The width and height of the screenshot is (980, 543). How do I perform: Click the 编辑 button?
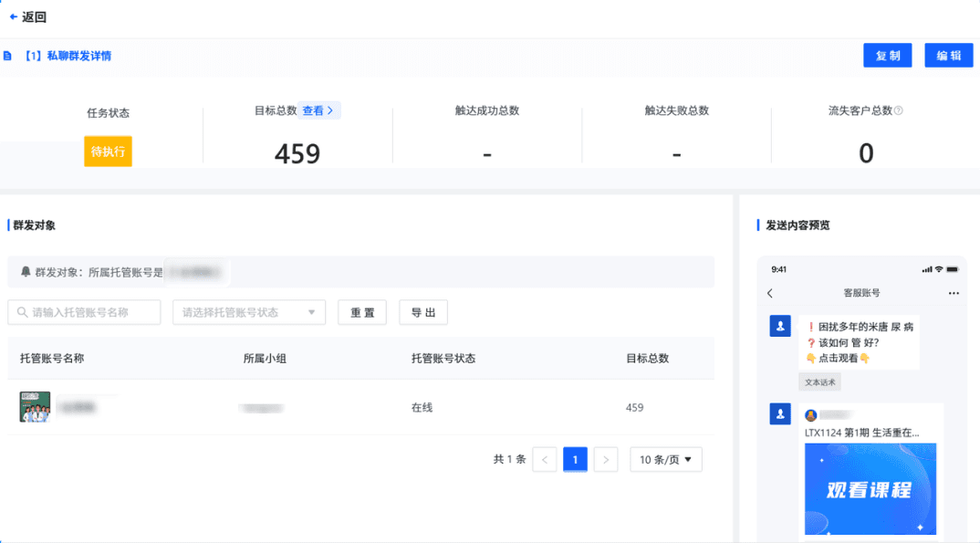pyautogui.click(x=949, y=56)
